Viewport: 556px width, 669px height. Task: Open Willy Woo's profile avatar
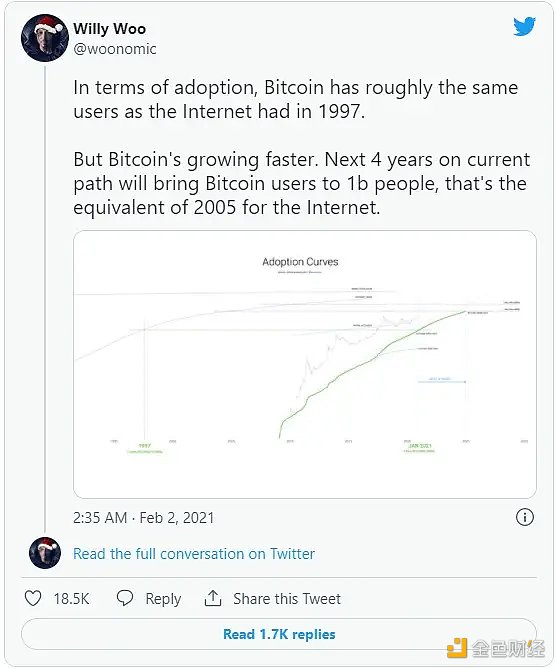click(x=45, y=38)
